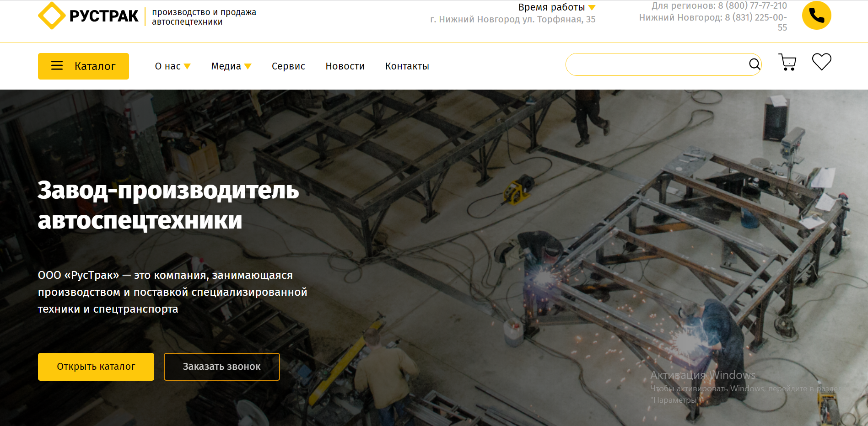Open the shopping cart icon

(787, 63)
